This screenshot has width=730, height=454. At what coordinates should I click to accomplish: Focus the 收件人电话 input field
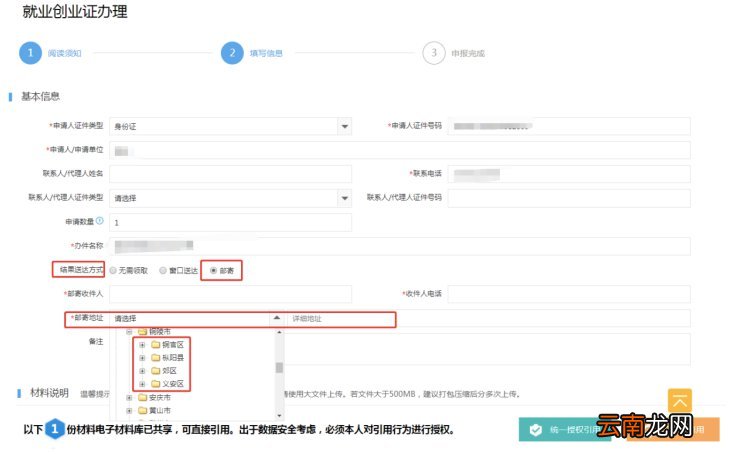tap(569, 294)
